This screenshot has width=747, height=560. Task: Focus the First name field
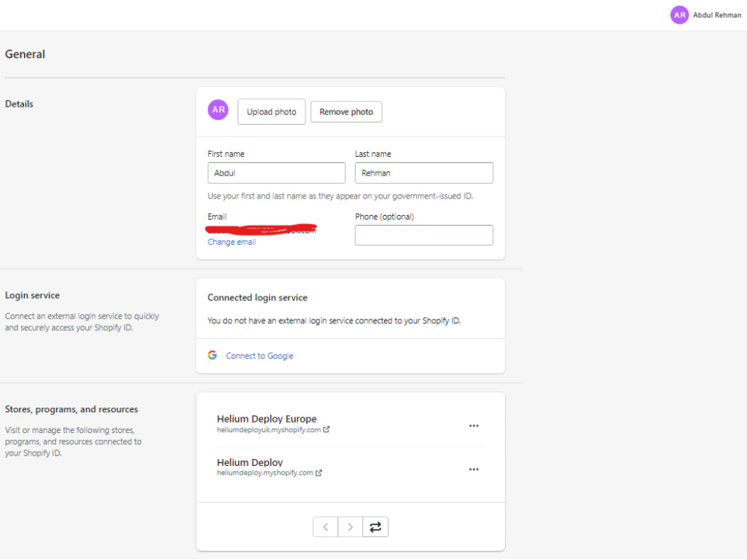point(276,173)
